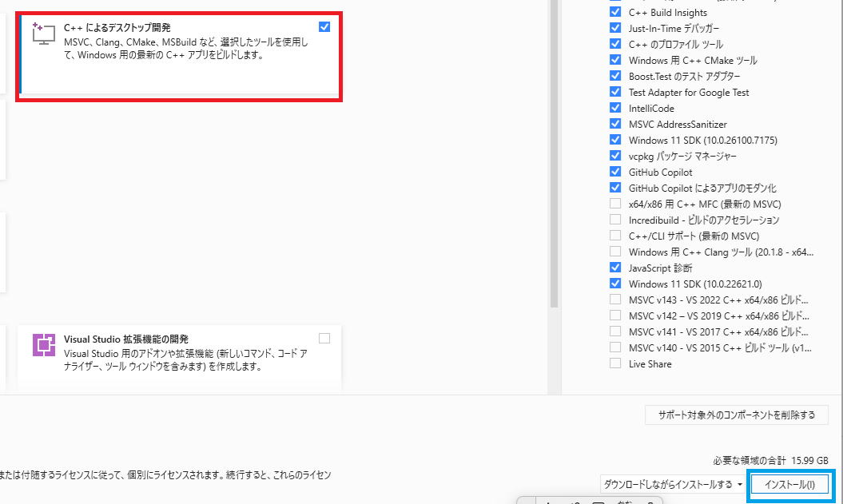The width and height of the screenshot is (843, 504).
Task: Enable the Live Share checkbox
Action: pos(615,363)
